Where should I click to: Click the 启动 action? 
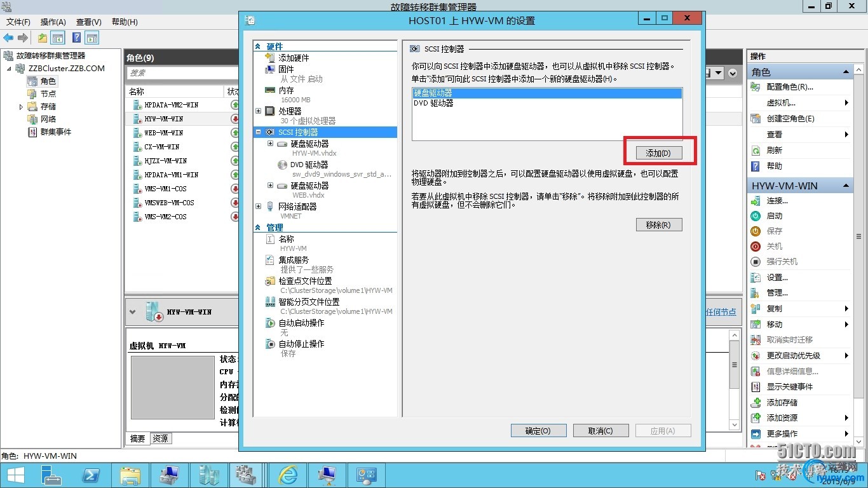774,216
